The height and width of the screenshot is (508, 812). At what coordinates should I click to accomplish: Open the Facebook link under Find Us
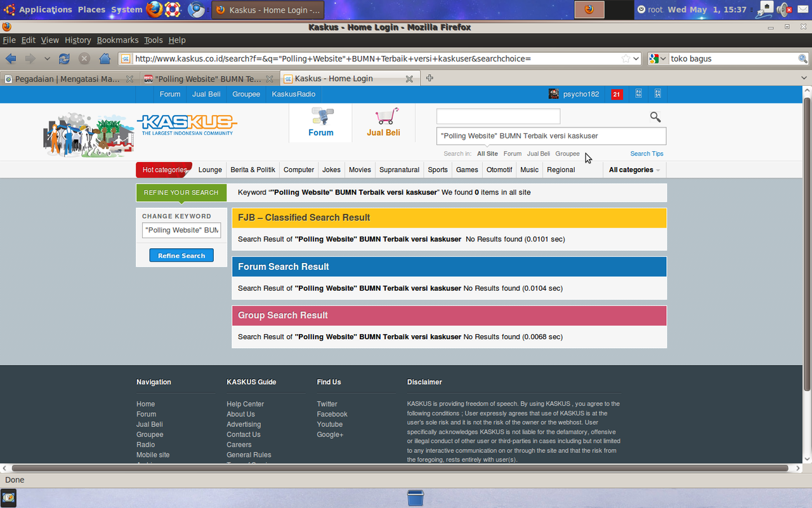(x=332, y=414)
